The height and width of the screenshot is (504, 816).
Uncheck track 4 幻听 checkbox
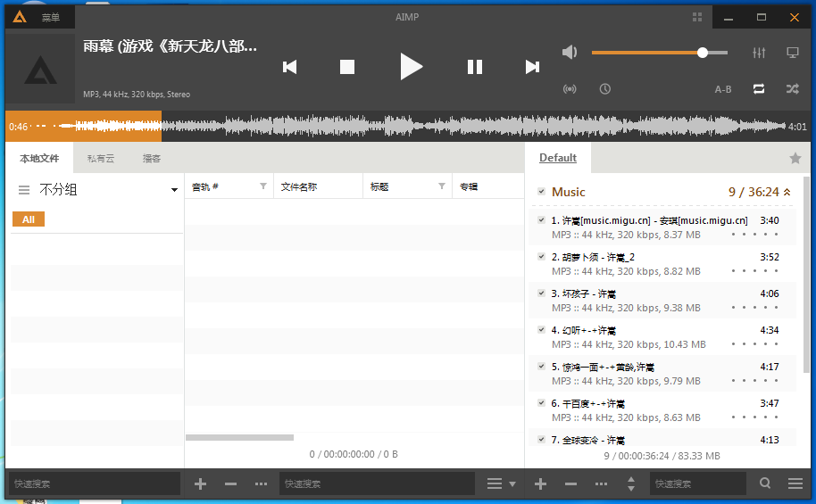tap(541, 330)
